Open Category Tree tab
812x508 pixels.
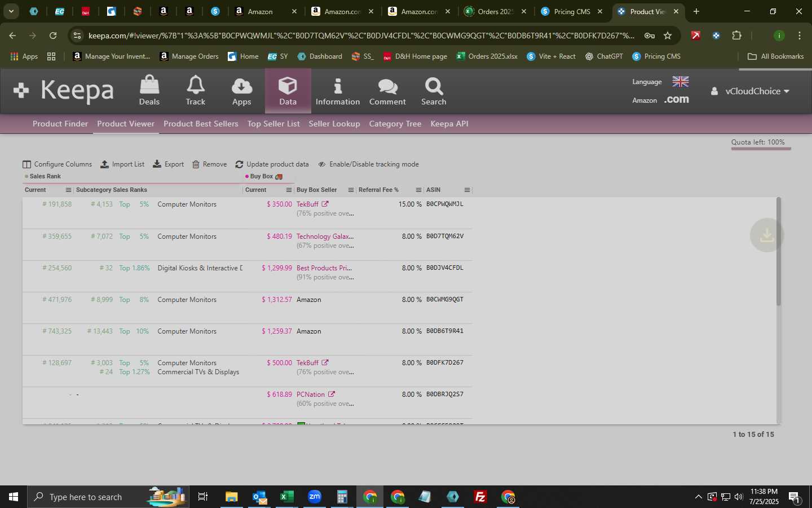pyautogui.click(x=395, y=124)
